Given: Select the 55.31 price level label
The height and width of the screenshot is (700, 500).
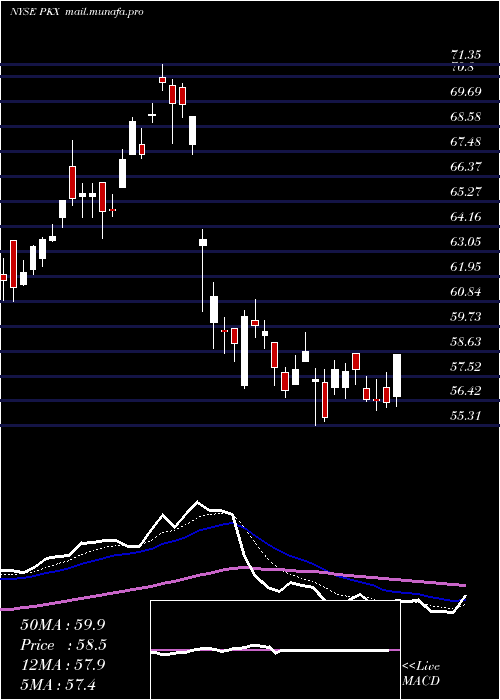Looking at the screenshot, I should 466,416.
